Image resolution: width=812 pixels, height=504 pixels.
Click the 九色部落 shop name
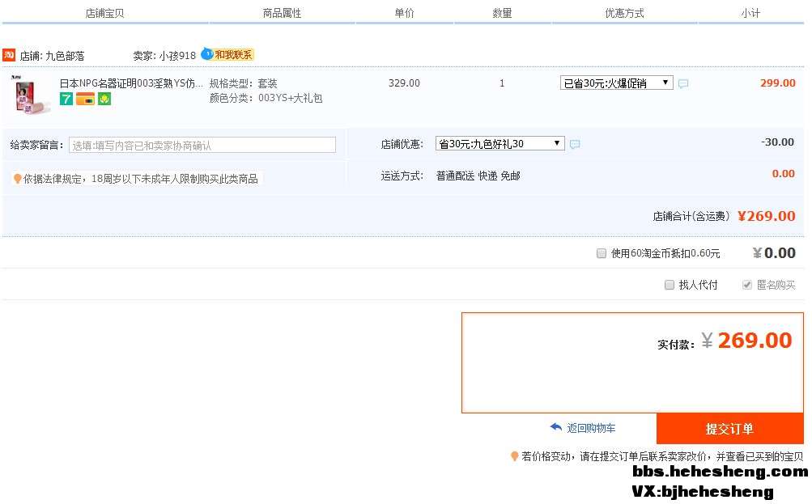(x=65, y=56)
